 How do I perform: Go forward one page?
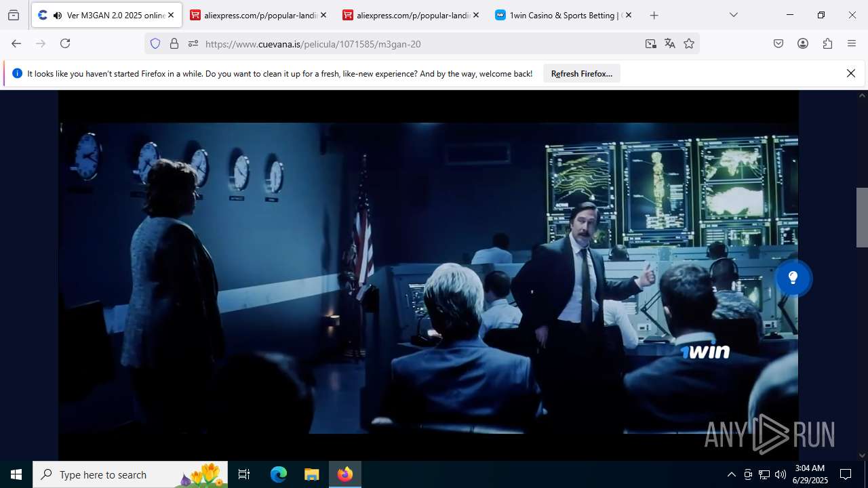(x=41, y=43)
